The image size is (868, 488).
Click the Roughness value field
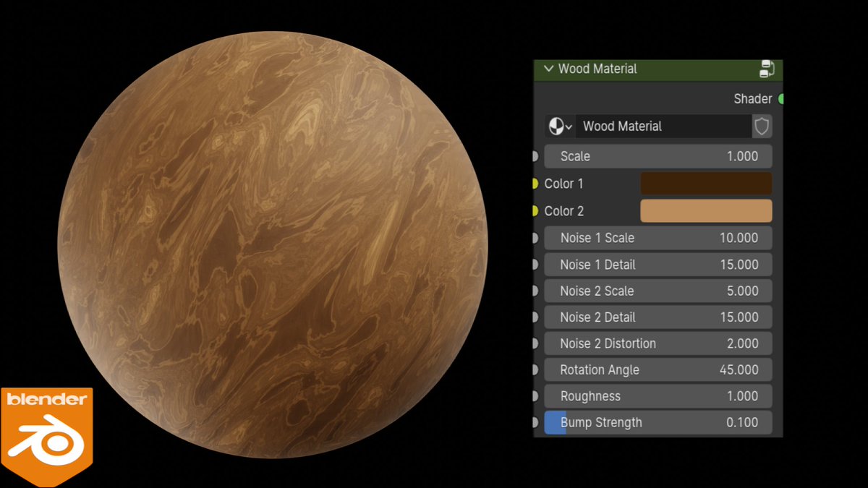coord(658,396)
